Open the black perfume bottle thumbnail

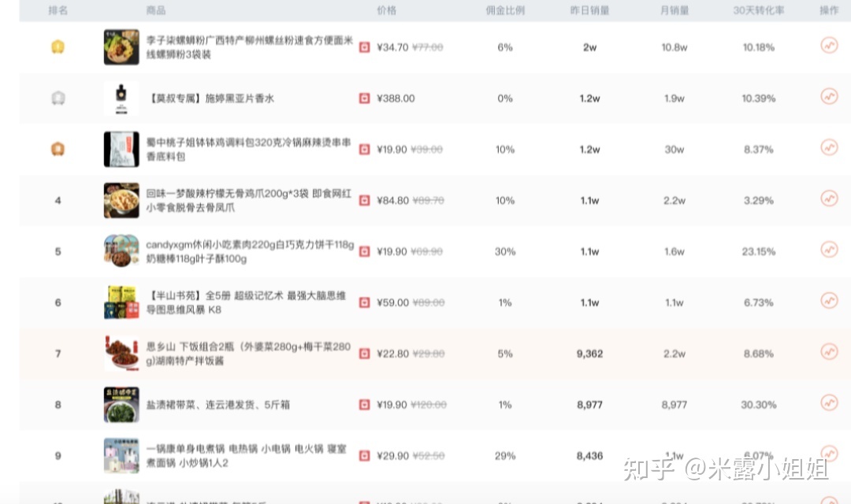tap(121, 98)
